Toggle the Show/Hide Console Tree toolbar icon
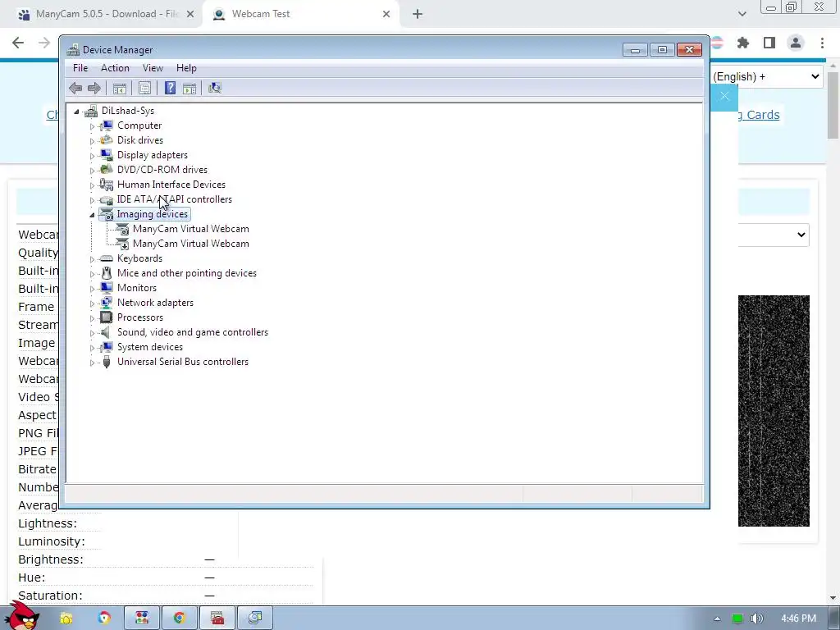840x630 pixels. coord(120,89)
